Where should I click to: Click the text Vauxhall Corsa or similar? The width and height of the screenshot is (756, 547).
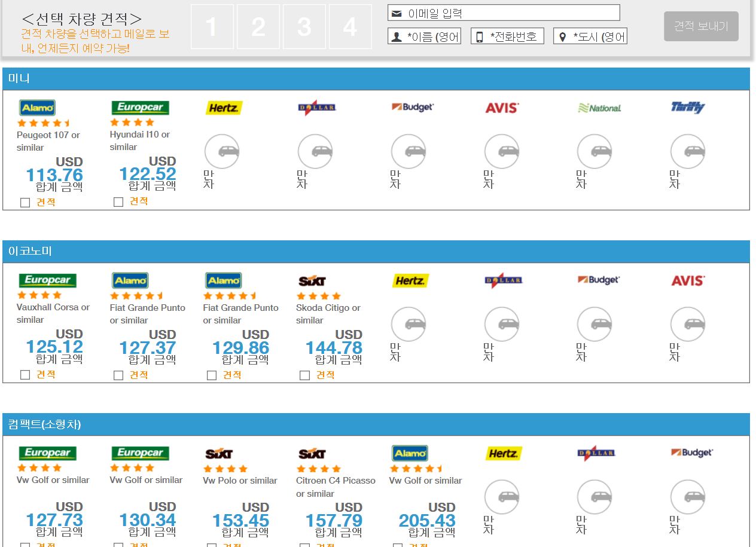coord(53,313)
